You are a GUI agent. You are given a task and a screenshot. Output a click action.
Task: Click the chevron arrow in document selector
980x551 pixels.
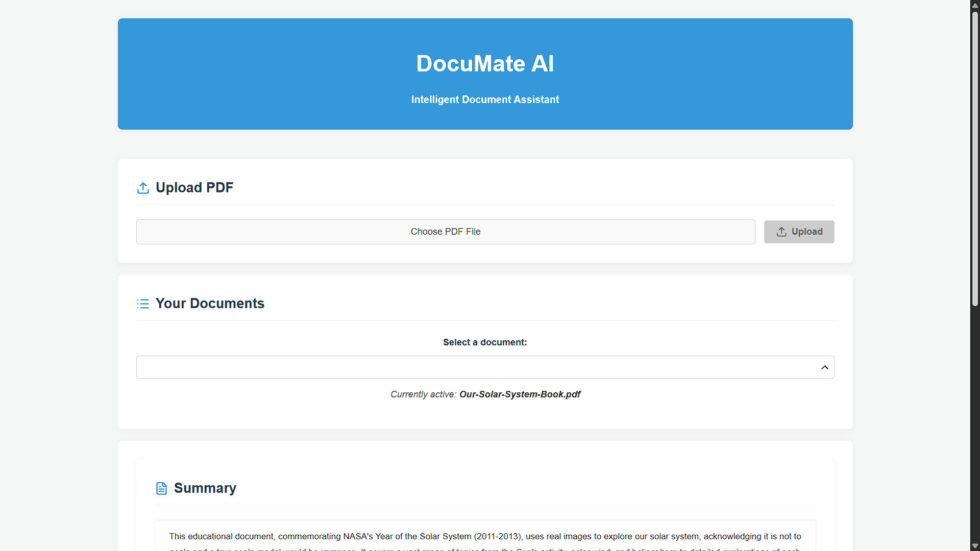[x=824, y=367]
